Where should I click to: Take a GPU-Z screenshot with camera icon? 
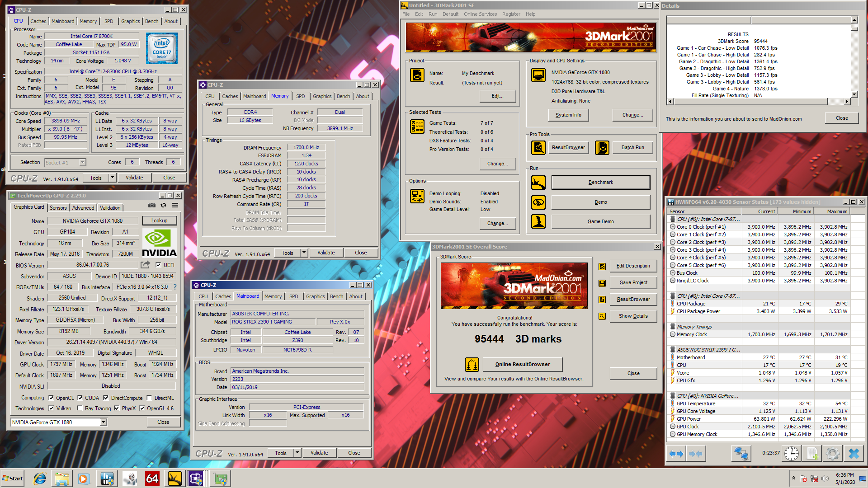pos(152,205)
